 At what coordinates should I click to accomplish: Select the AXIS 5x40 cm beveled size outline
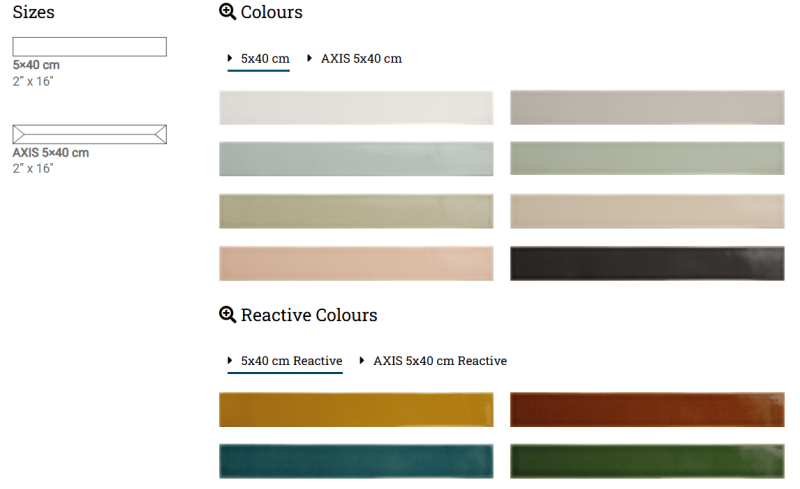(x=89, y=134)
